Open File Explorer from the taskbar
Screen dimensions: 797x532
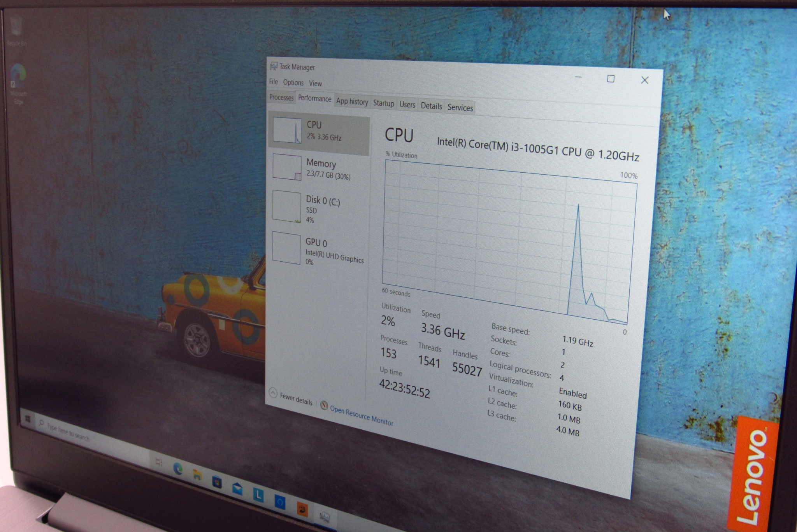[x=197, y=475]
